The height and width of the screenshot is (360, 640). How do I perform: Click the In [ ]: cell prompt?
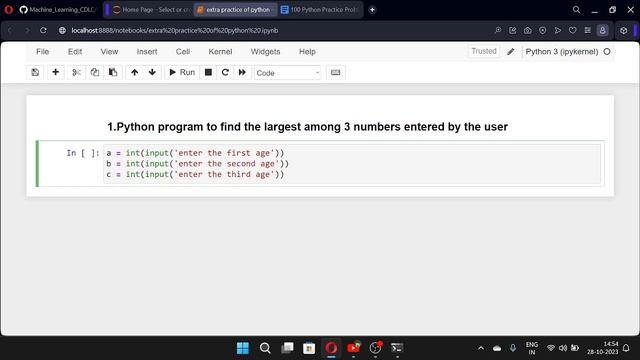83,153
